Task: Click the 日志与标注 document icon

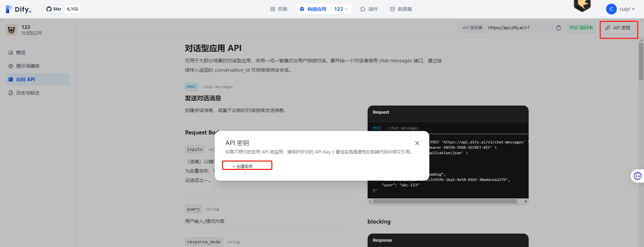Action: click(11, 93)
